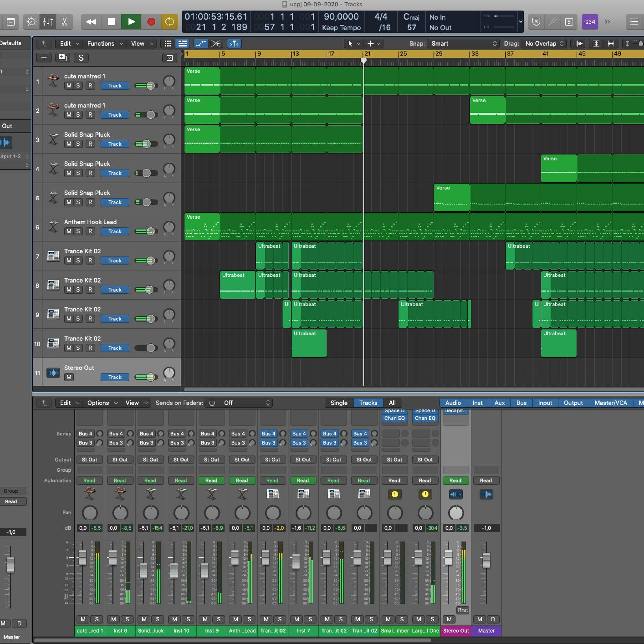644x644 pixels.
Task: Open the Smart Controls dial icon
Action: 32,22
